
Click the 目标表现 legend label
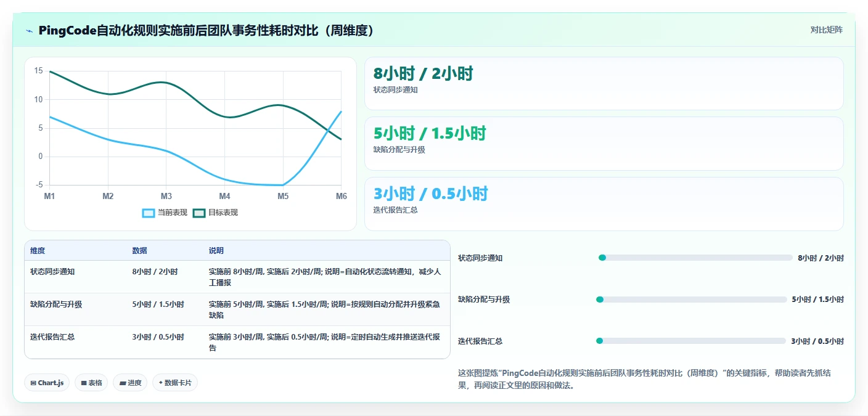click(223, 213)
